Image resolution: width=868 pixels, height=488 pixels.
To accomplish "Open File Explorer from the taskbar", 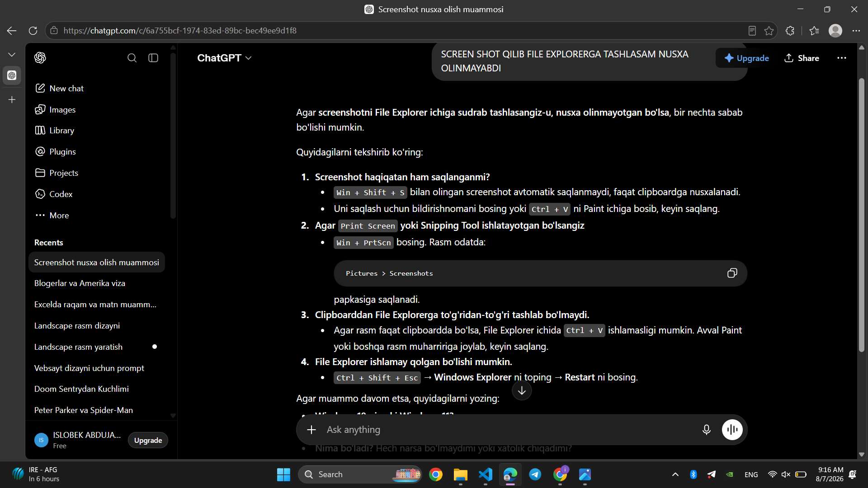I will (x=461, y=474).
